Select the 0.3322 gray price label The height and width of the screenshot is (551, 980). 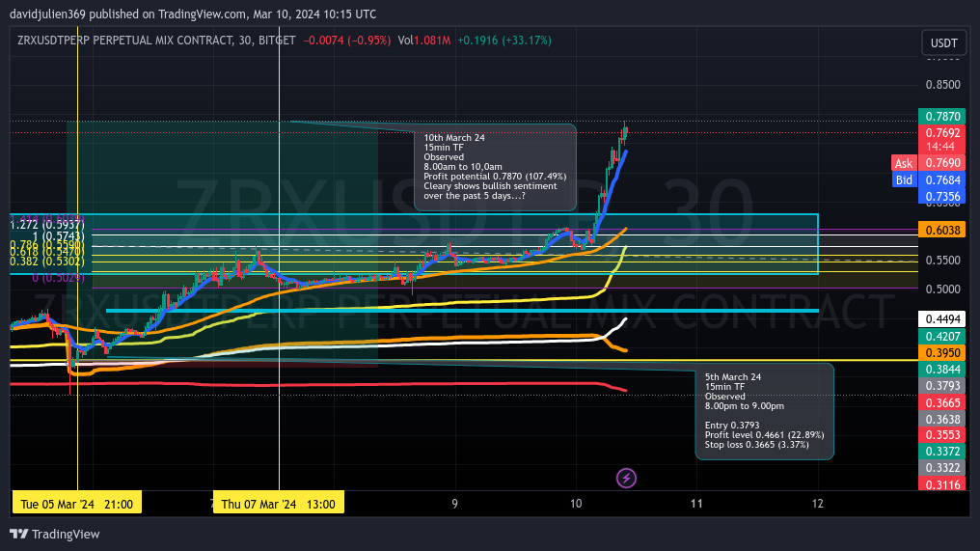[x=942, y=468]
